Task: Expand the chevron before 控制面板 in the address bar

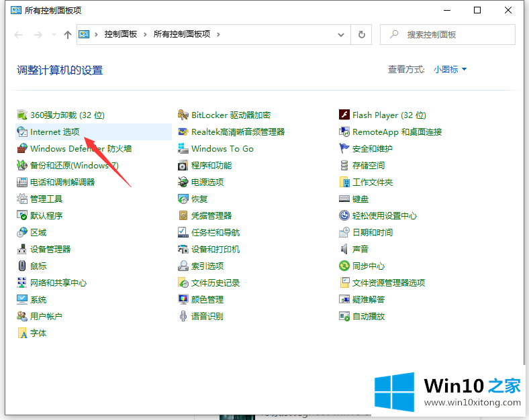Action: click(x=96, y=34)
